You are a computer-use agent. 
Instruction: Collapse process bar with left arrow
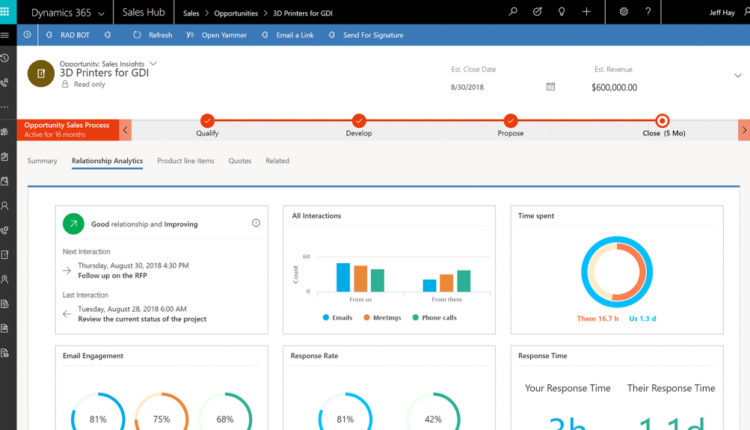point(125,130)
